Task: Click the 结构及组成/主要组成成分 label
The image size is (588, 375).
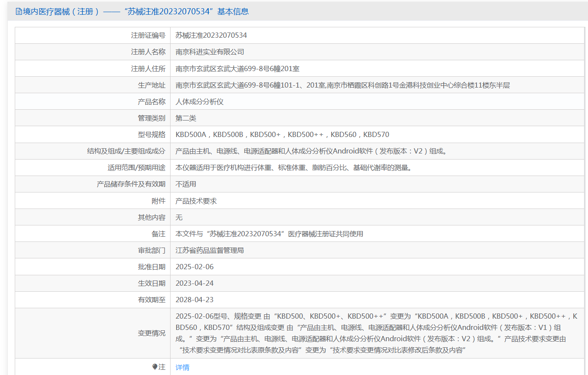Action: (126, 151)
